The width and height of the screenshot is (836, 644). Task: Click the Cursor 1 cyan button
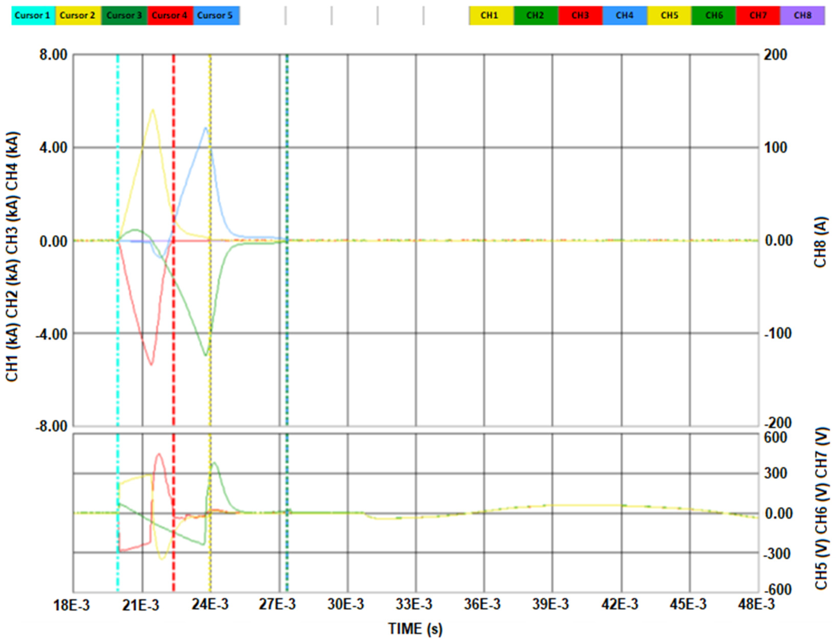coord(33,16)
